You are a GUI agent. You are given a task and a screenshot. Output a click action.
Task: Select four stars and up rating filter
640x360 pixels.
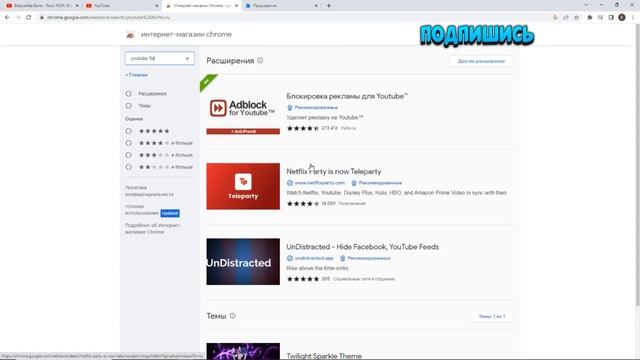point(129,143)
